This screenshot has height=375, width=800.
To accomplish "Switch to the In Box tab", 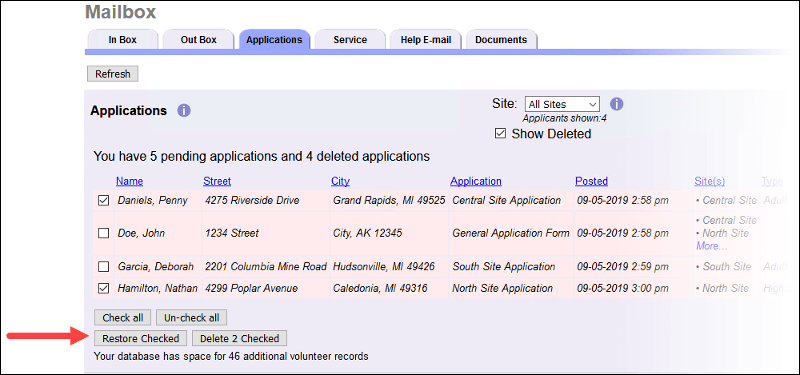I will click(x=122, y=40).
